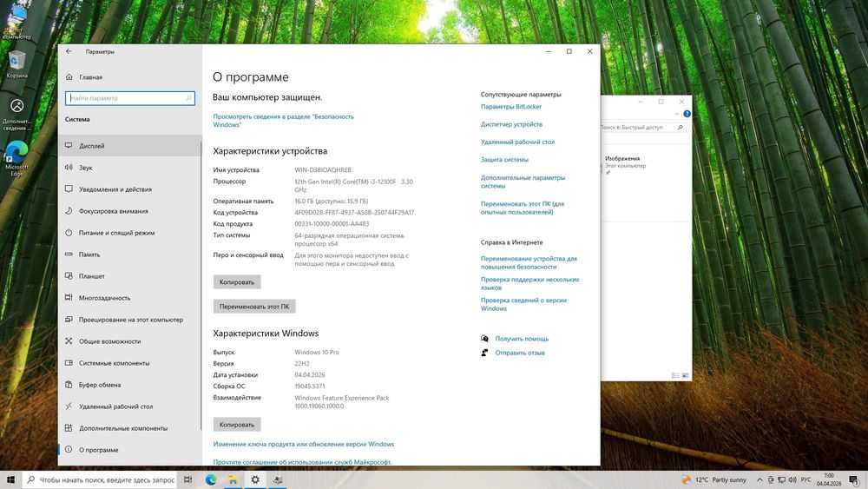Open Общие возможности section
The height and width of the screenshot is (489, 868).
[129, 341]
